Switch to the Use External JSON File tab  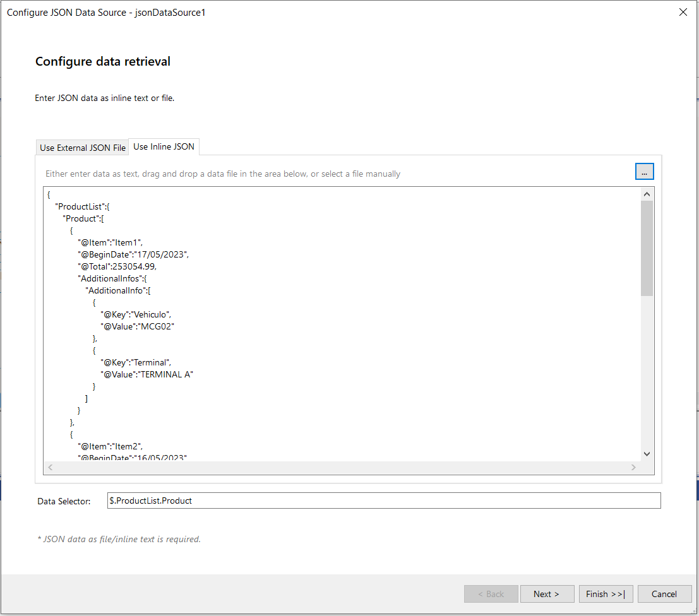click(83, 148)
